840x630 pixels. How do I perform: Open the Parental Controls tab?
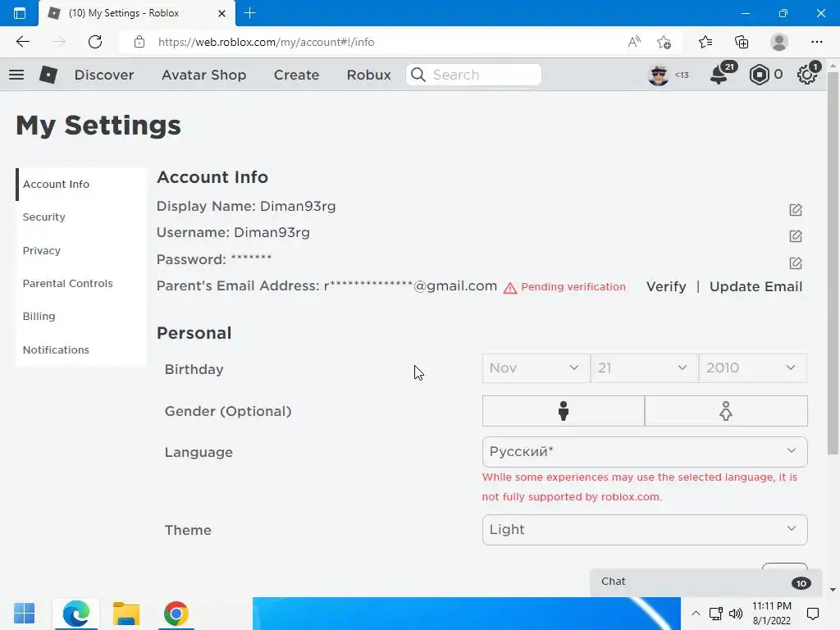point(81,283)
